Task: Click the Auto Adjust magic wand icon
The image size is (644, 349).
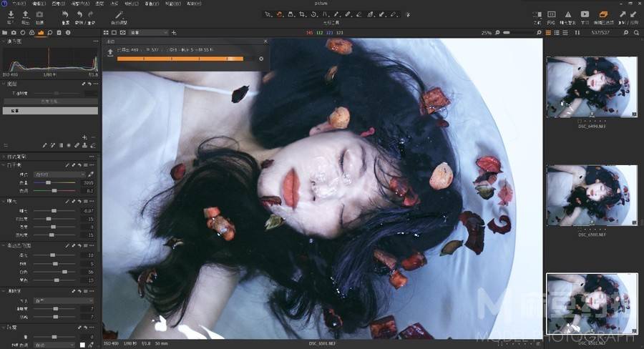Action: 119,15
